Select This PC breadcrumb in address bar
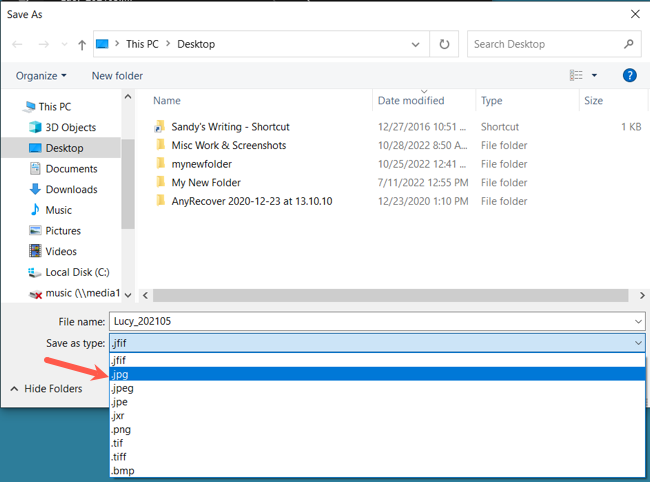 coord(142,44)
